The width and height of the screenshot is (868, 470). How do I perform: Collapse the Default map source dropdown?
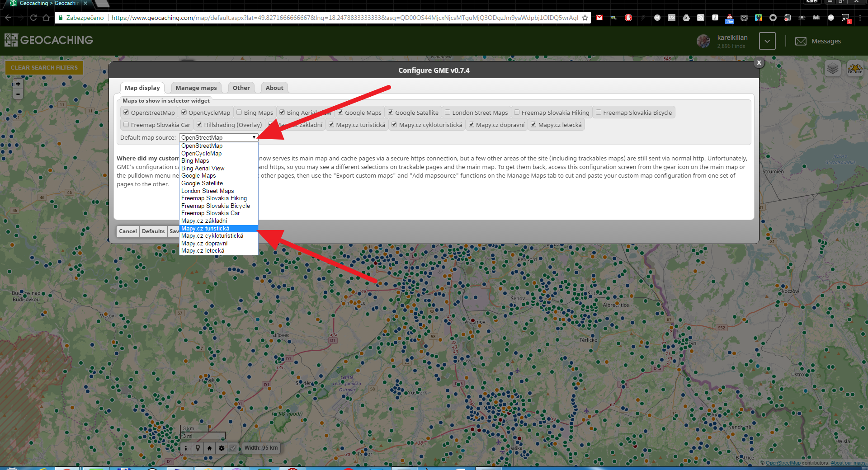pyautogui.click(x=218, y=137)
